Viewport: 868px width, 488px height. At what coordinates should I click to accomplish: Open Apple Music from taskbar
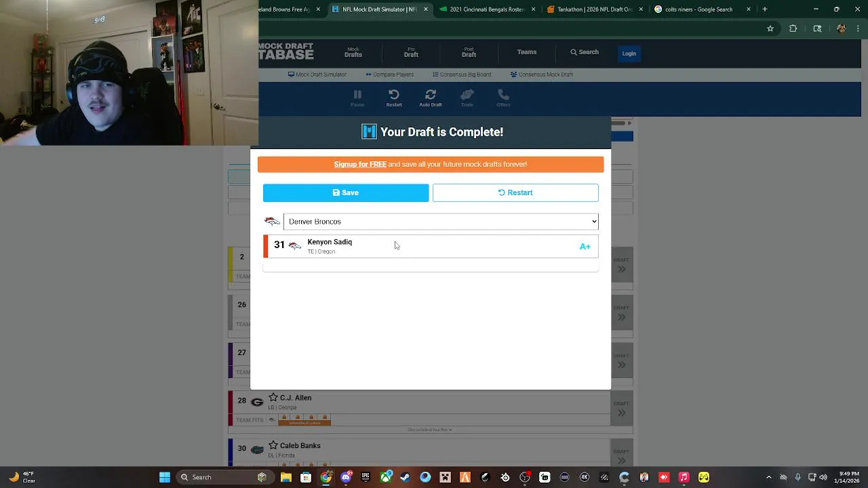(x=684, y=477)
